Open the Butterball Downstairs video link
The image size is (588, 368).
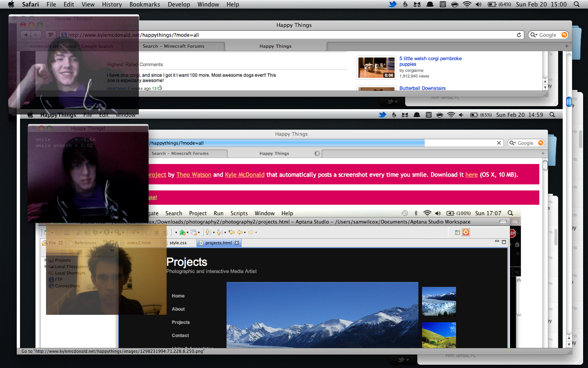[422, 88]
